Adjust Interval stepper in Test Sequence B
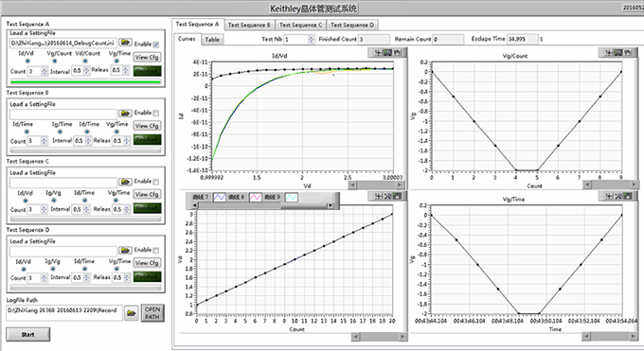This screenshot has width=644, height=351. click(88, 141)
